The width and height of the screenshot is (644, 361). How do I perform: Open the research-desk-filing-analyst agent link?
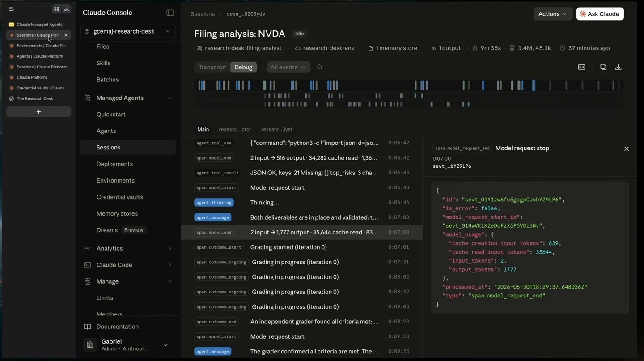[x=239, y=48]
